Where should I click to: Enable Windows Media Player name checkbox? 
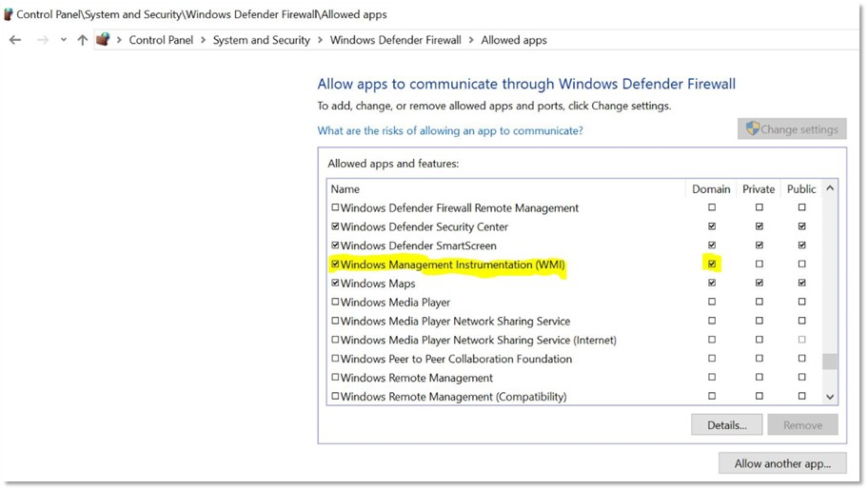coord(335,303)
